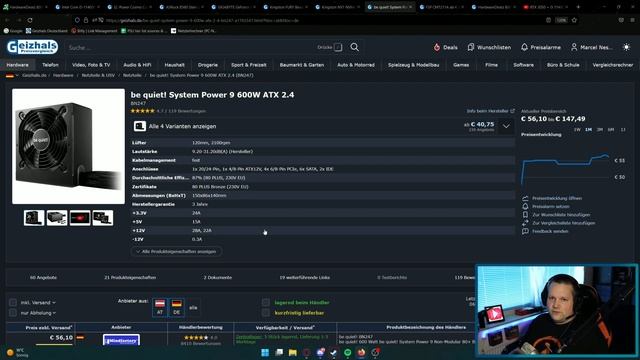This screenshot has width=640, height=360.
Task: Click the magnifier search icon
Action: [354, 47]
